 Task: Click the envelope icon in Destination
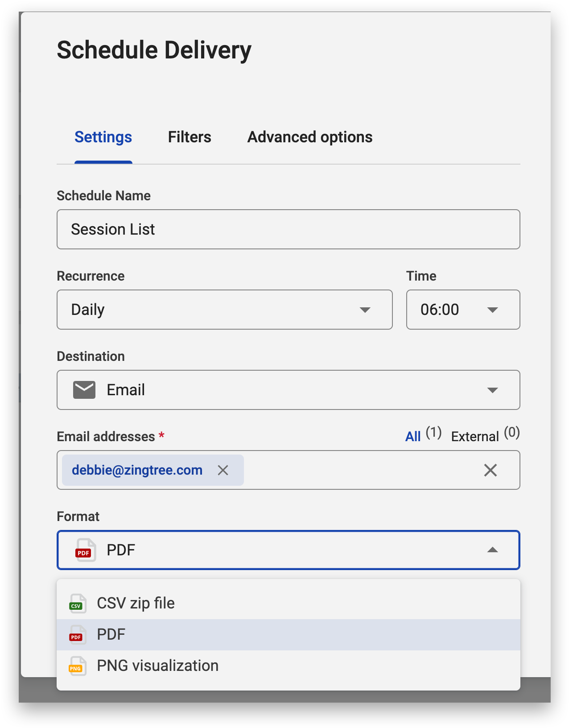84,390
